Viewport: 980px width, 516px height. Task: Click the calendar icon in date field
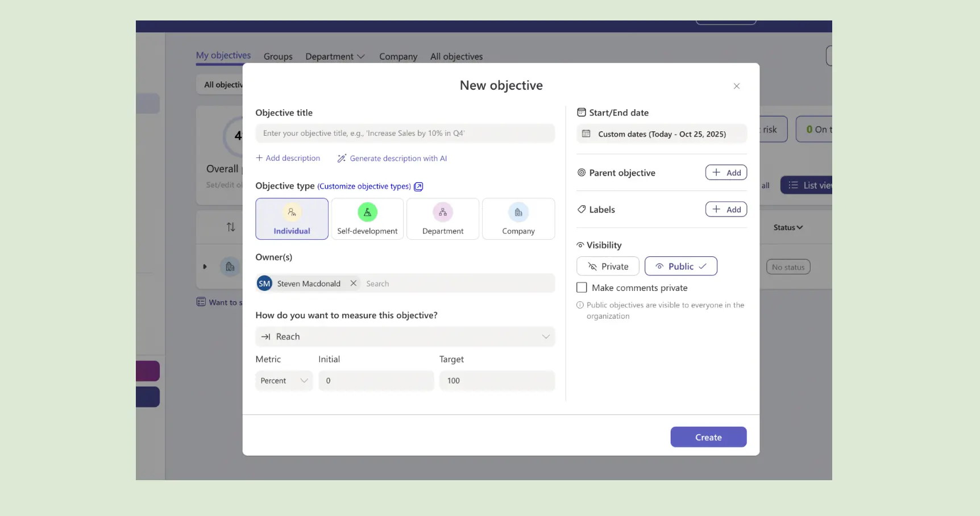point(586,134)
